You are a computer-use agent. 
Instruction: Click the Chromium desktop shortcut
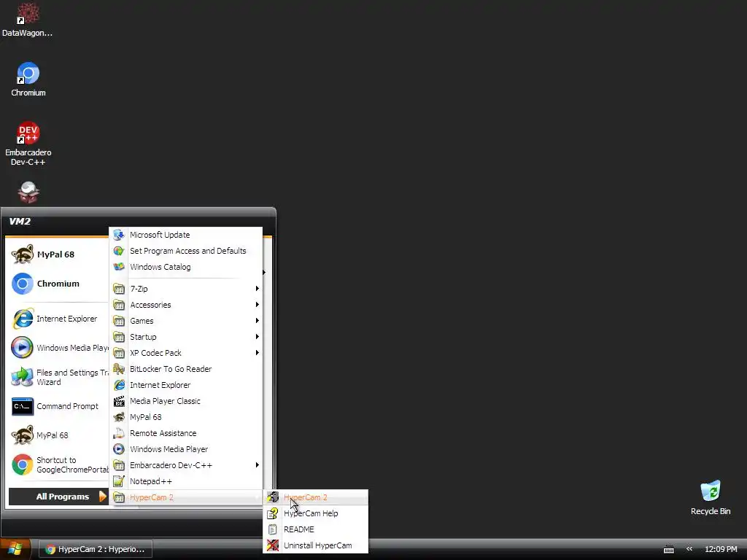click(28, 79)
